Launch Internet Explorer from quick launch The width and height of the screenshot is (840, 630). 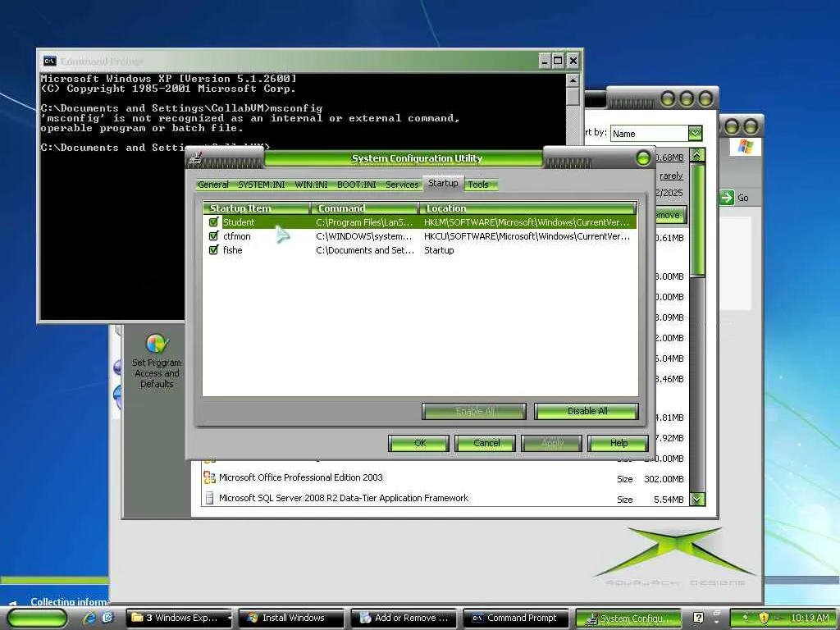[89, 619]
